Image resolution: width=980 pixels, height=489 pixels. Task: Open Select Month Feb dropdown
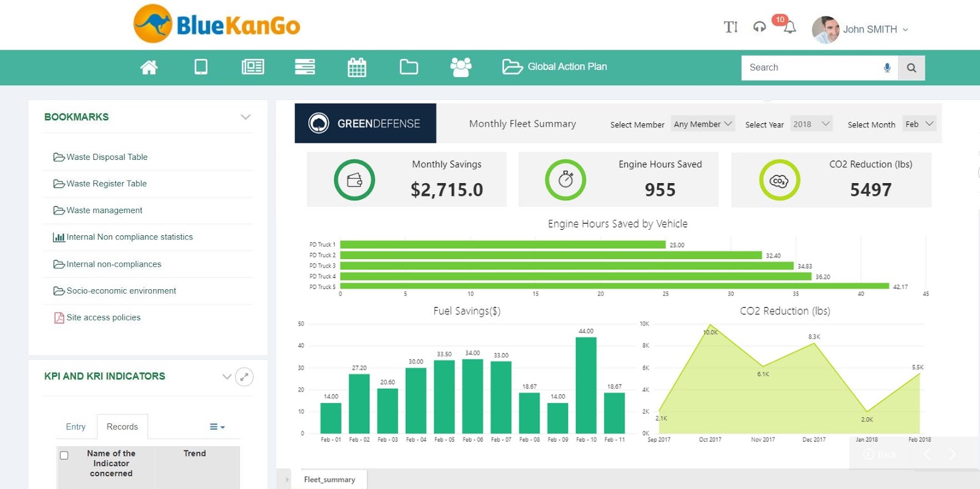coord(919,124)
